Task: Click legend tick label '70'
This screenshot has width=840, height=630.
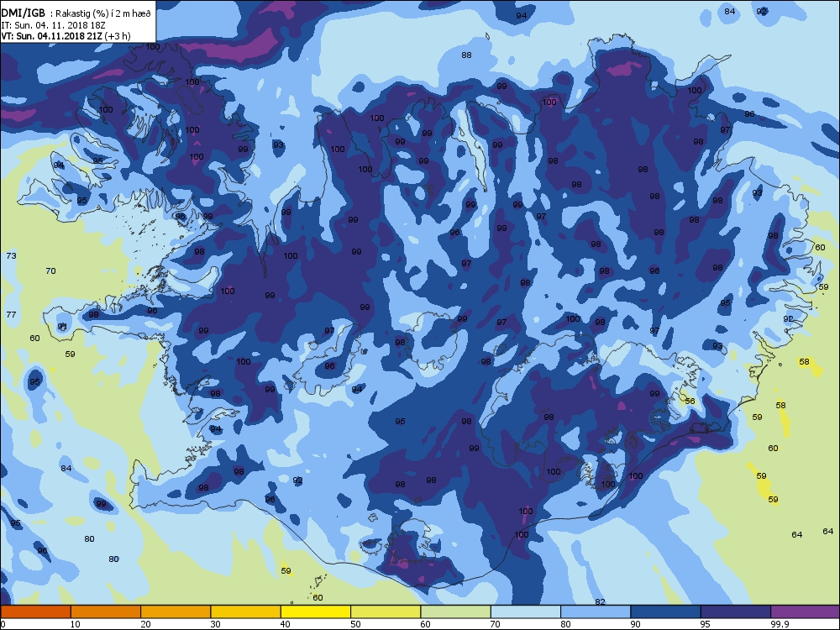Action: coord(495,624)
